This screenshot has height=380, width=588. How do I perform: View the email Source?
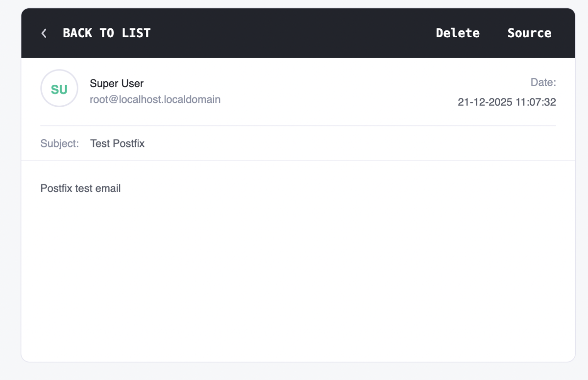point(529,33)
